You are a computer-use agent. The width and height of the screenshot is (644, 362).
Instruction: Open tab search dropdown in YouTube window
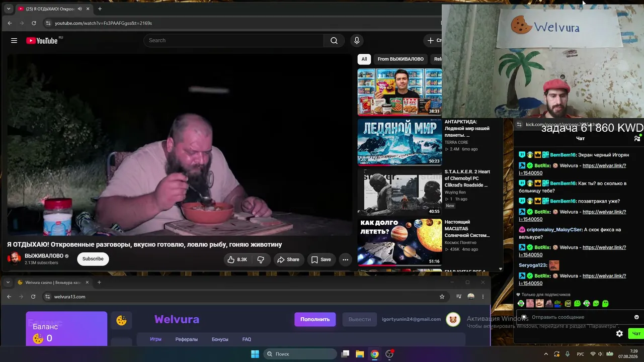[x=9, y=9]
